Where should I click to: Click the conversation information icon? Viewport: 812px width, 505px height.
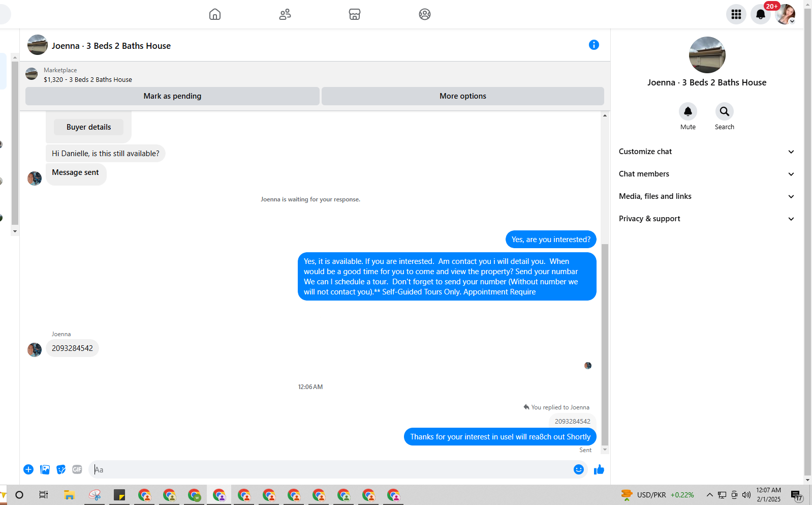point(594,45)
